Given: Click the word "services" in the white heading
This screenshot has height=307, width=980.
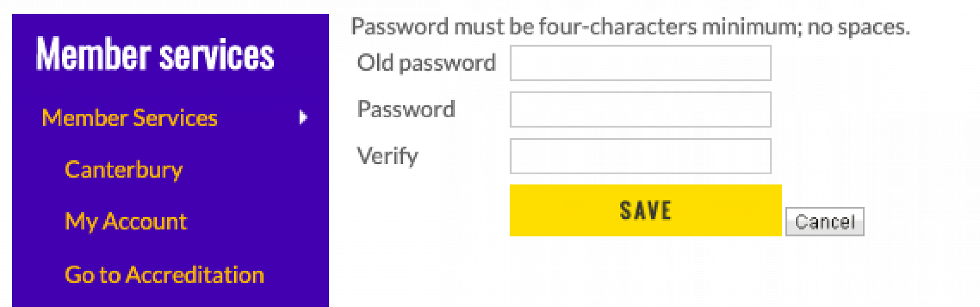Looking at the screenshot, I should pyautogui.click(x=217, y=54).
